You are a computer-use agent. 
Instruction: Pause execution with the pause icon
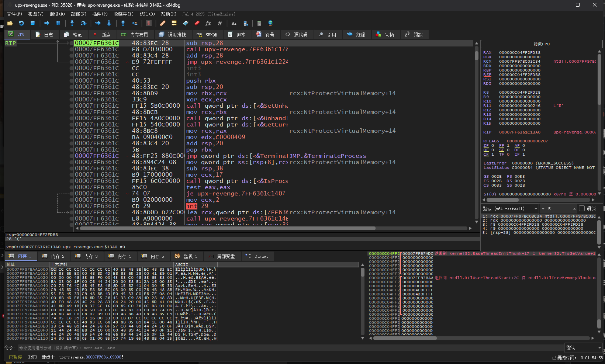tap(58, 23)
